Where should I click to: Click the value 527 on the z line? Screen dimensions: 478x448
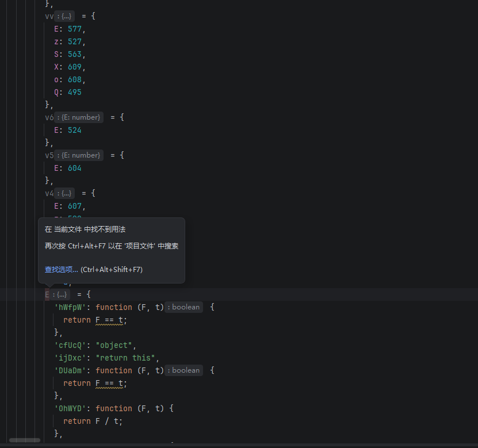[75, 42]
